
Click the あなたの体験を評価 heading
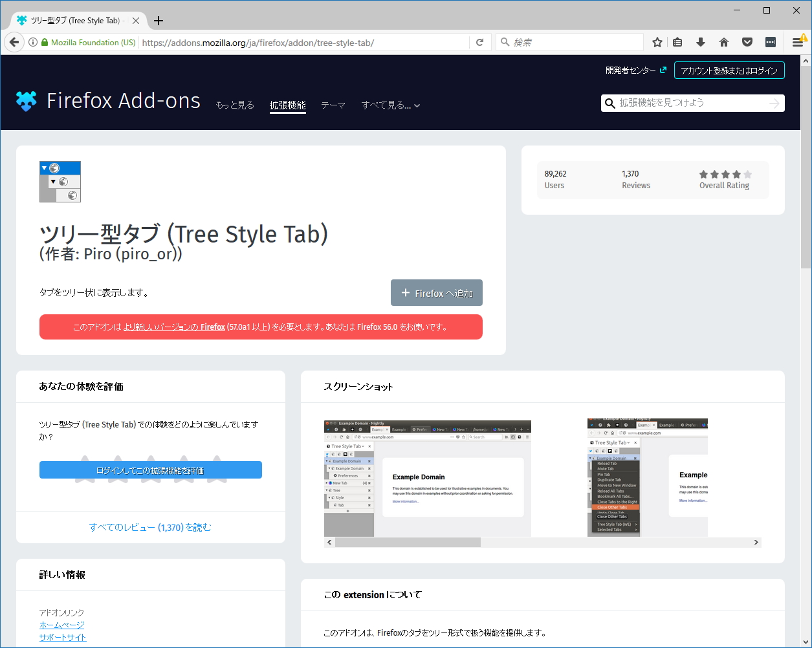coord(81,387)
